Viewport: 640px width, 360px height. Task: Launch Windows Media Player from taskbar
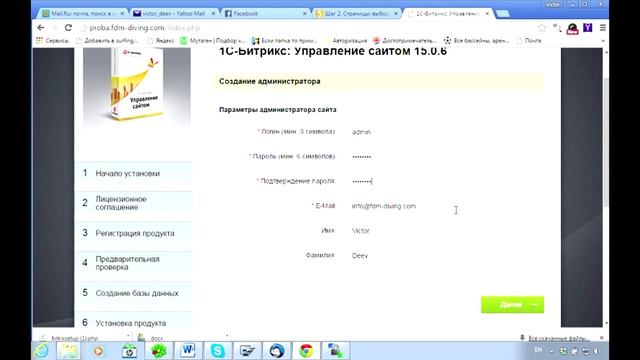point(98,351)
